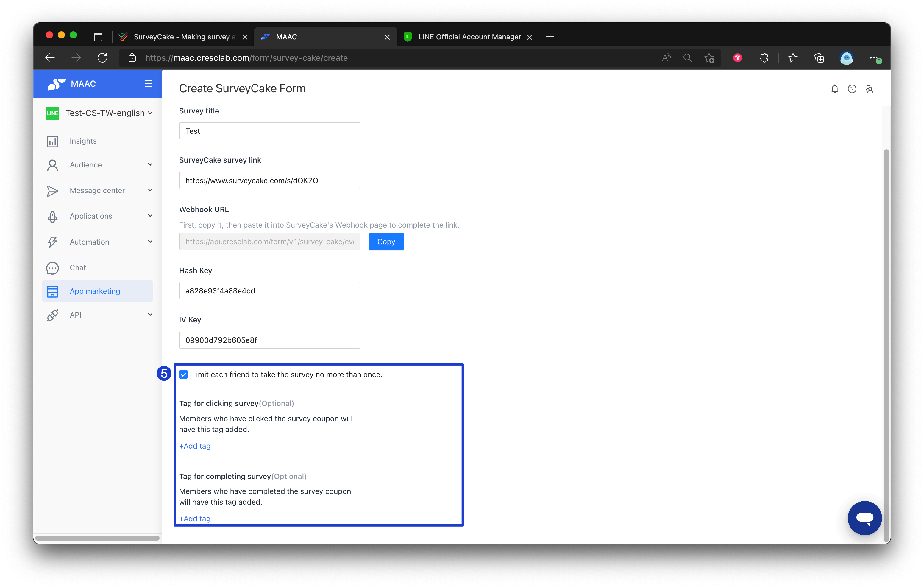Open collections icon in browser toolbar
This screenshot has height=588, width=924.
(819, 57)
